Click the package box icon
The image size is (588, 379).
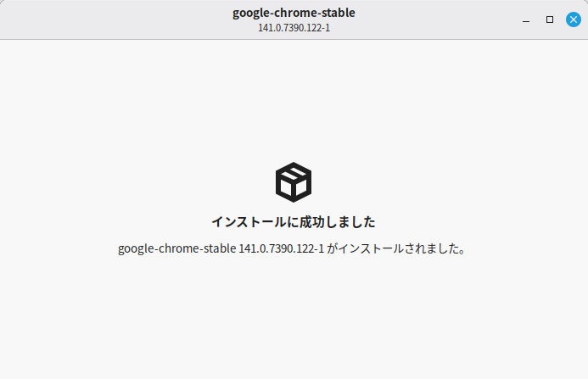point(294,182)
